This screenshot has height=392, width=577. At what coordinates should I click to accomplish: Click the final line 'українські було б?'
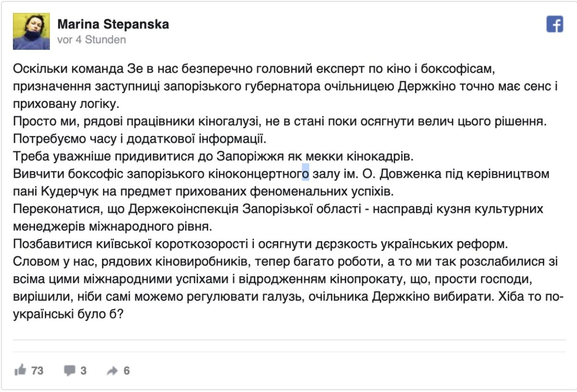[x=69, y=313]
